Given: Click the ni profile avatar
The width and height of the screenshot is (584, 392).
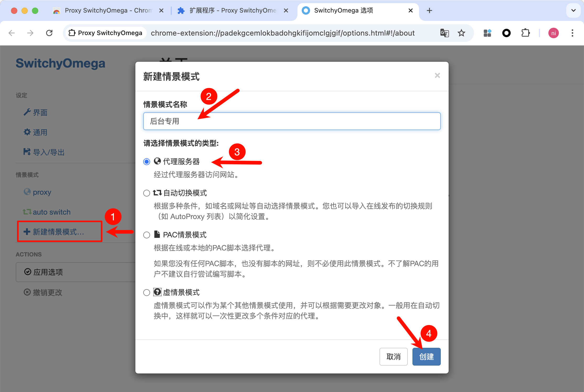Looking at the screenshot, I should coord(553,33).
